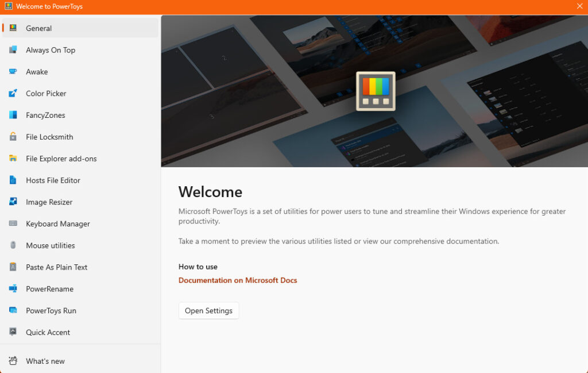Screen dimensions: 588x373
Task: Open the PowerRename entry
Action: pyautogui.click(x=80, y=289)
